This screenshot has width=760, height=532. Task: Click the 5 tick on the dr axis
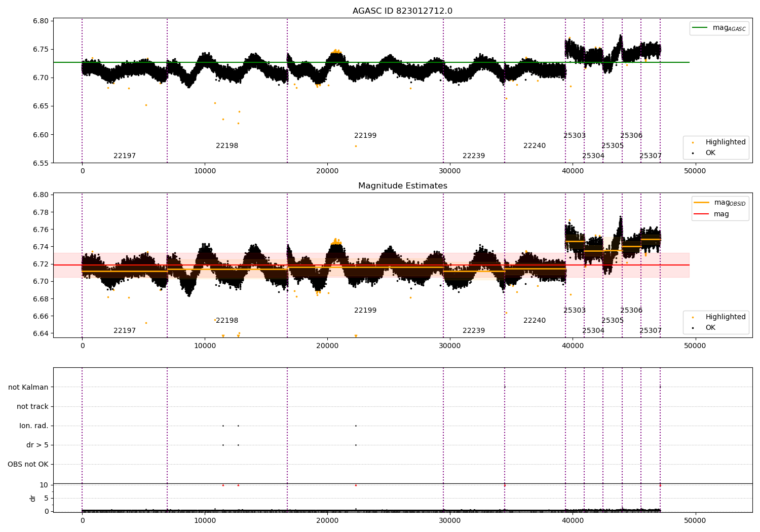tap(46, 498)
